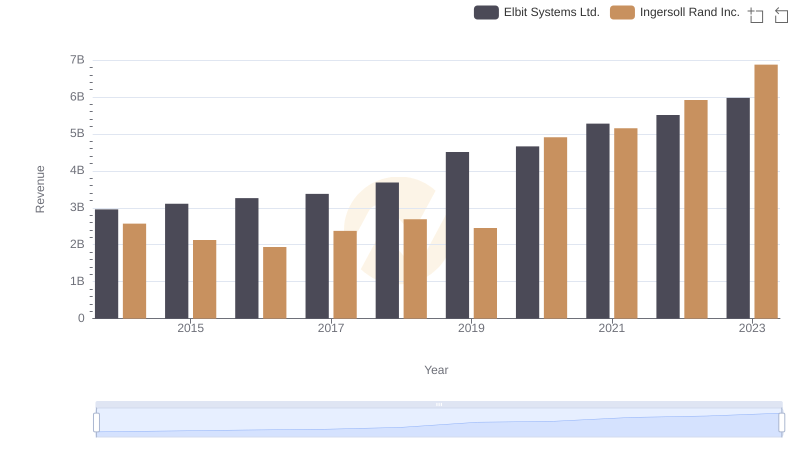Click Ingersoll Rand bar for 2018
The height and width of the screenshot is (461, 800).
415,269
